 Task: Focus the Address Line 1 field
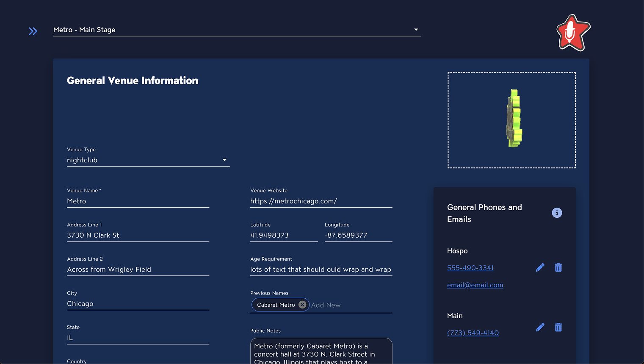pyautogui.click(x=138, y=236)
